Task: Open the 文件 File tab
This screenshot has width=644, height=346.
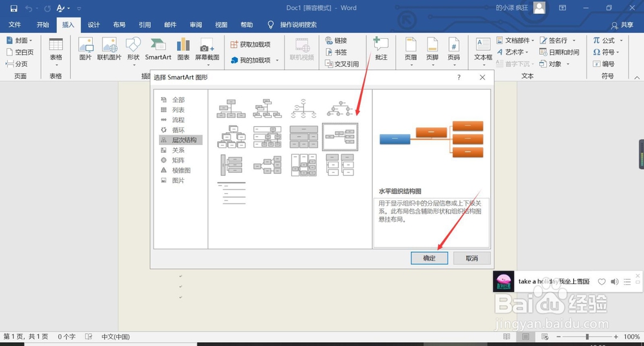Action: [15, 24]
